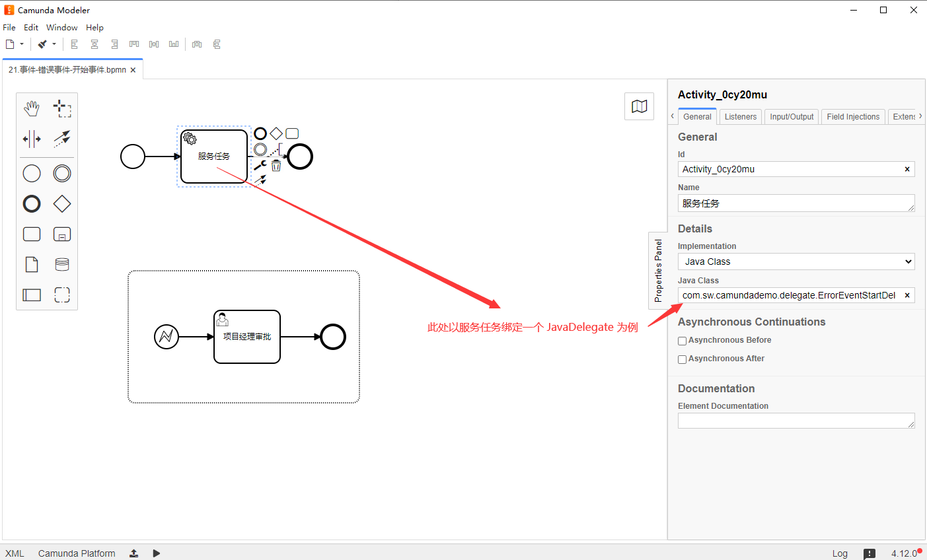Distribute elements horizontally in toolbar

point(196,44)
